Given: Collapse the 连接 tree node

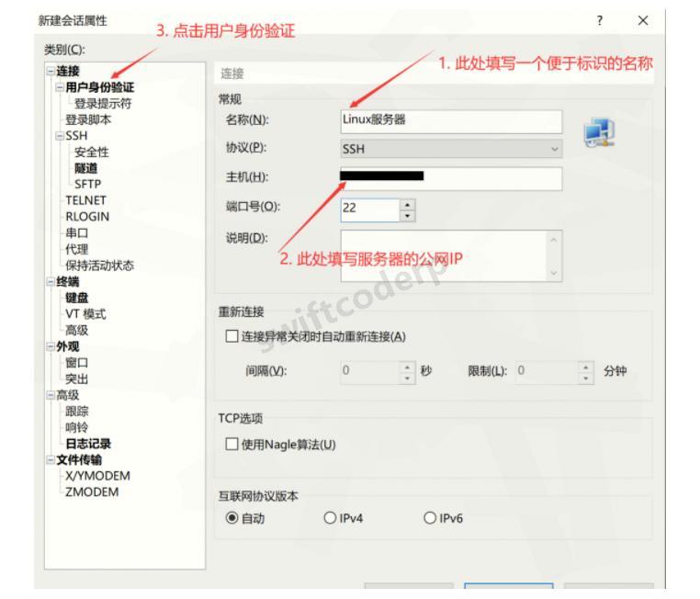Looking at the screenshot, I should coord(51,71).
